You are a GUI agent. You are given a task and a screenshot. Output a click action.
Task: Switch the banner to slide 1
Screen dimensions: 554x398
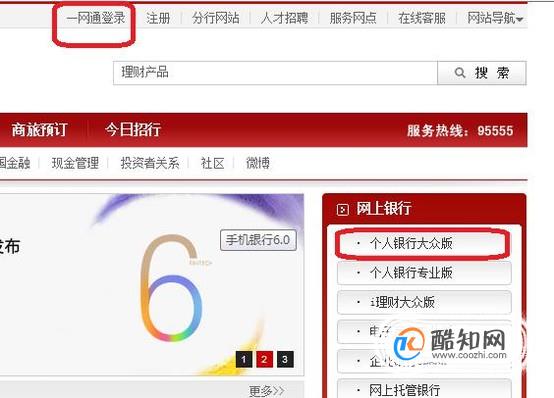[244, 359]
